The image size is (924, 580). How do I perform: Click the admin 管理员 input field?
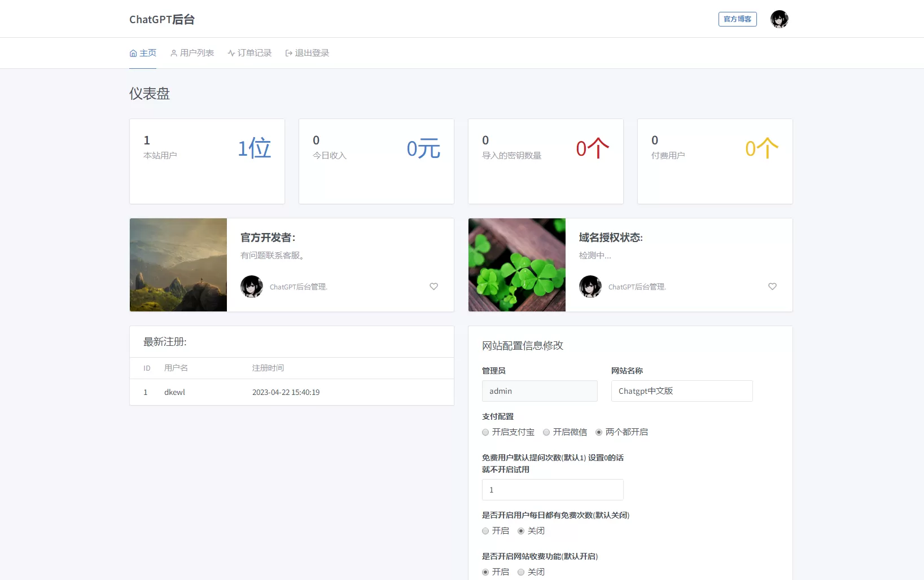[539, 391]
